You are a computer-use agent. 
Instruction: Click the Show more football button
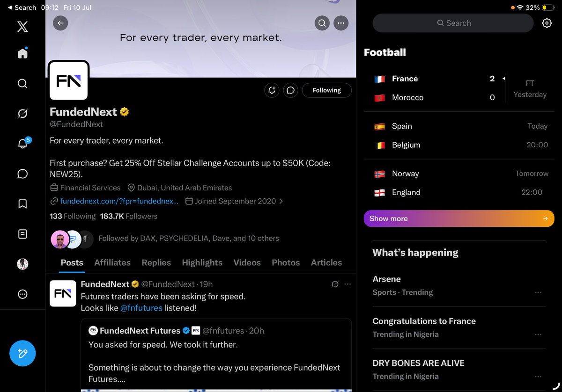pos(459,218)
